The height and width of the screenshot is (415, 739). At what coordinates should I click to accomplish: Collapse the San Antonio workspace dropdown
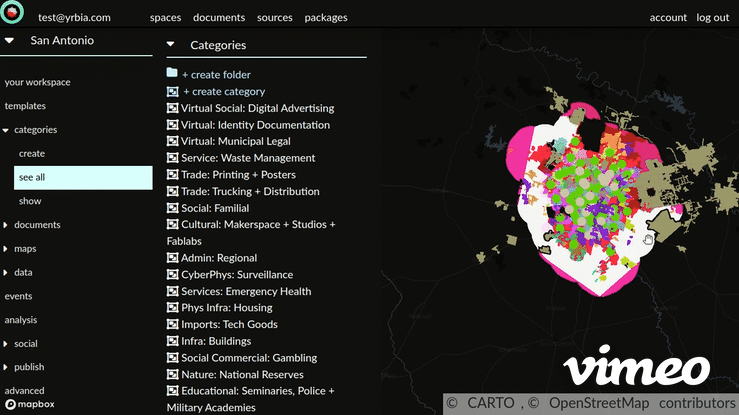[x=9, y=41]
